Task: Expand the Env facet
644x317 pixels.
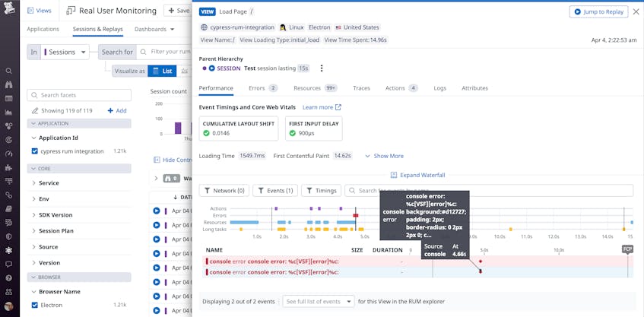Action: (33, 198)
